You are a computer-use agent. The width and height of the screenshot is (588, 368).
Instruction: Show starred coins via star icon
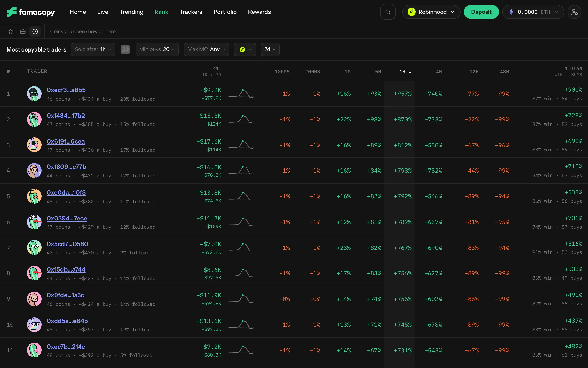click(11, 31)
